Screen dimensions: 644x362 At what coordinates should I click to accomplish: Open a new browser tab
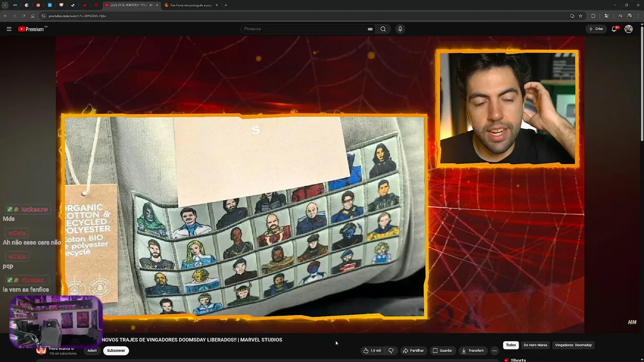point(226,5)
